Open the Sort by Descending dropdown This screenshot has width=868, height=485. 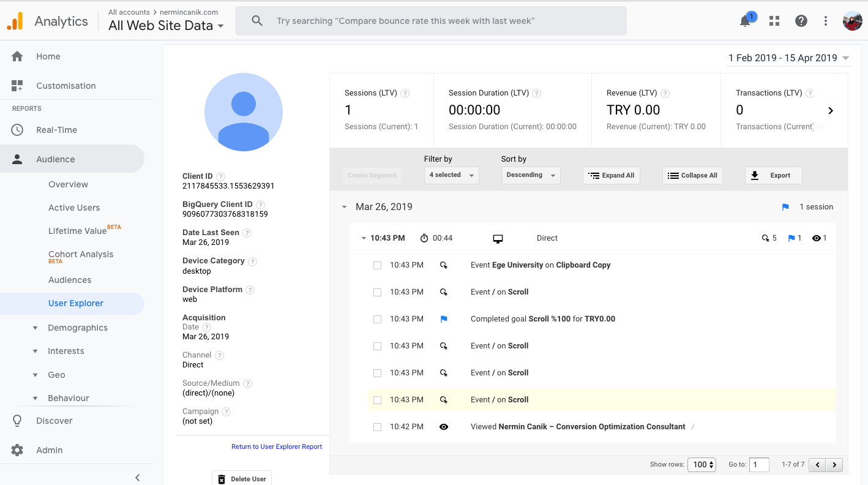point(530,175)
